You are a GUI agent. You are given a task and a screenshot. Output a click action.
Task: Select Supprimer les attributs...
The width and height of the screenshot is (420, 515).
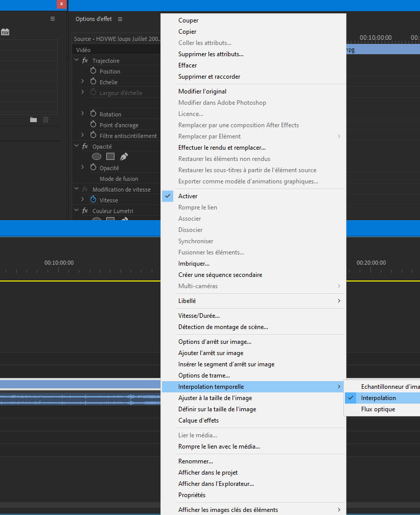pyautogui.click(x=253, y=54)
